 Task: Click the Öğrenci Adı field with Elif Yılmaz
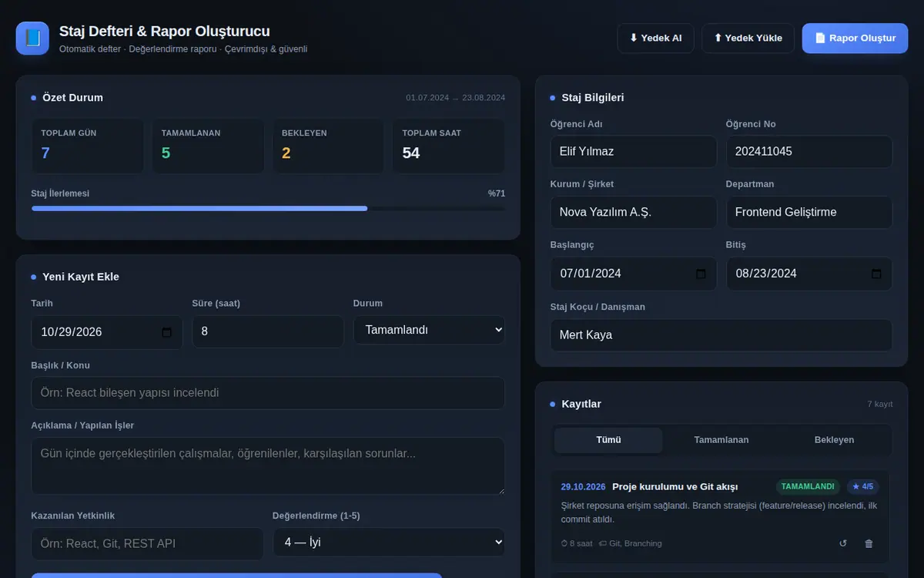(x=634, y=152)
